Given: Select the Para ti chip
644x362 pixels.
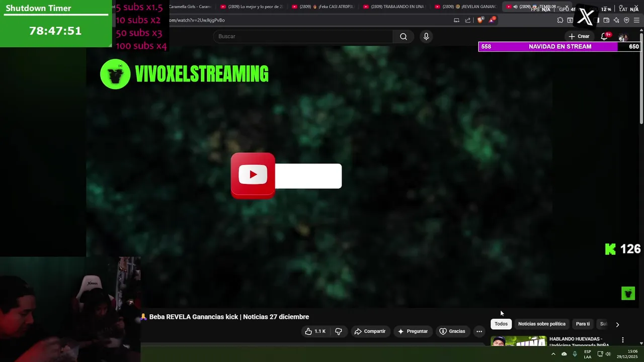Looking at the screenshot, I should pyautogui.click(x=583, y=324).
